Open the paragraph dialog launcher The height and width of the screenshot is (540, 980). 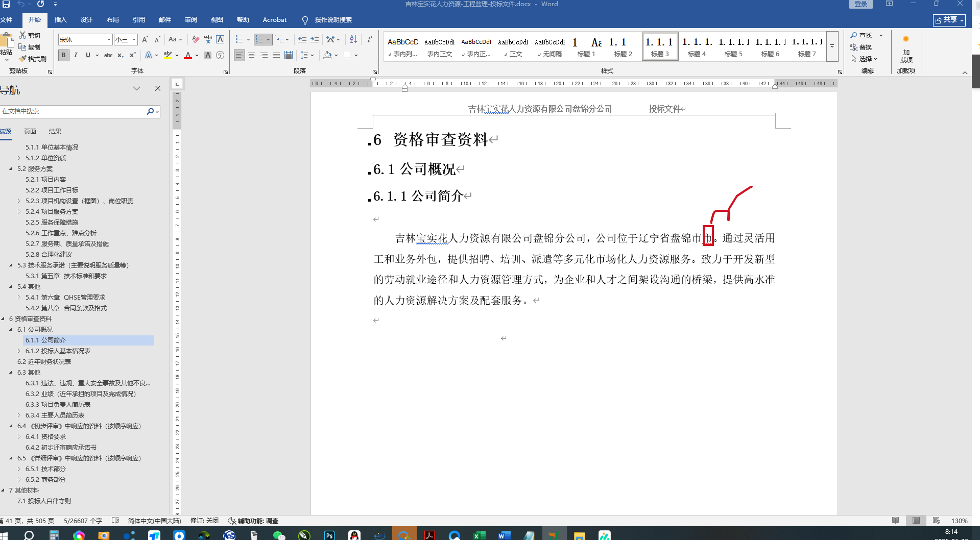click(x=375, y=72)
